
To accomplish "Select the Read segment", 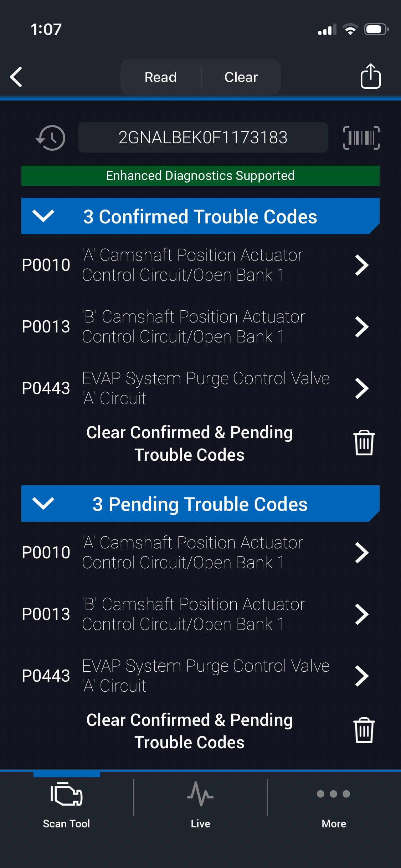I will tap(161, 77).
